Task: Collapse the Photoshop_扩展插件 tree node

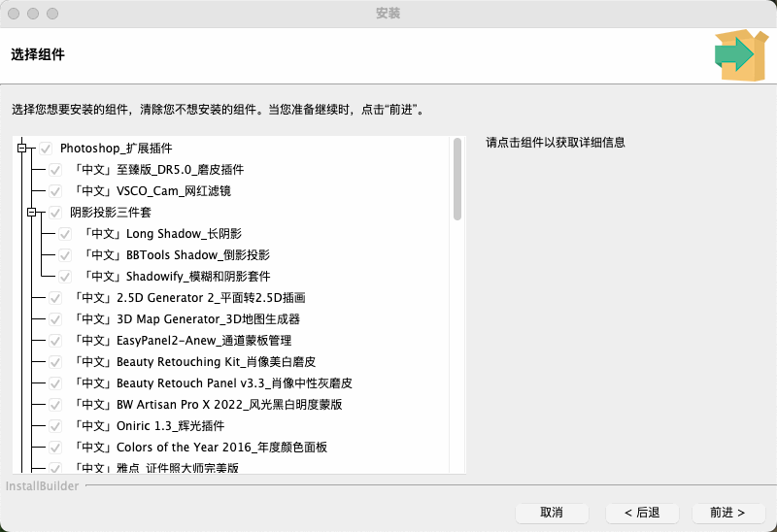Action: coord(22,149)
